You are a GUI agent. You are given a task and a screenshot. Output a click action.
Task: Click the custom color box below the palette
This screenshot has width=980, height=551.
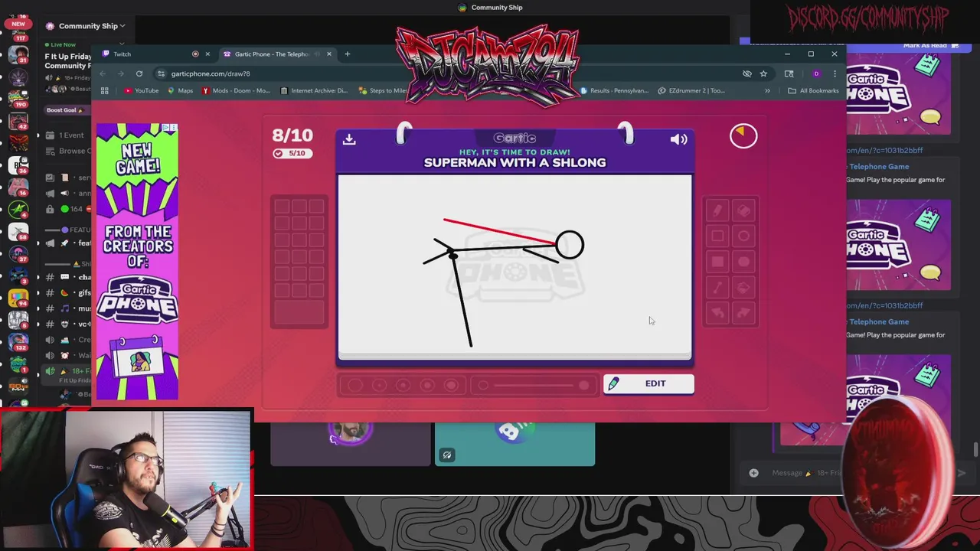pyautogui.click(x=299, y=311)
